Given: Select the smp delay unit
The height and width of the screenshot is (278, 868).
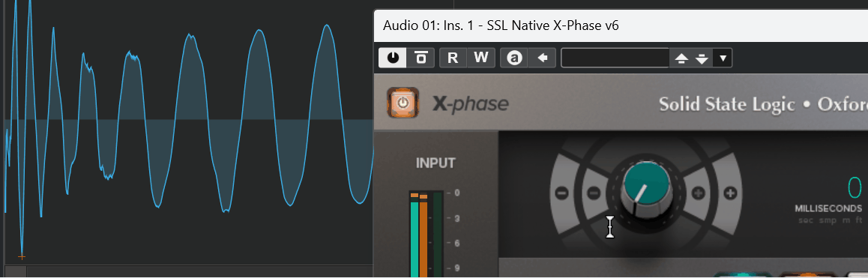Looking at the screenshot, I should coord(828,220).
